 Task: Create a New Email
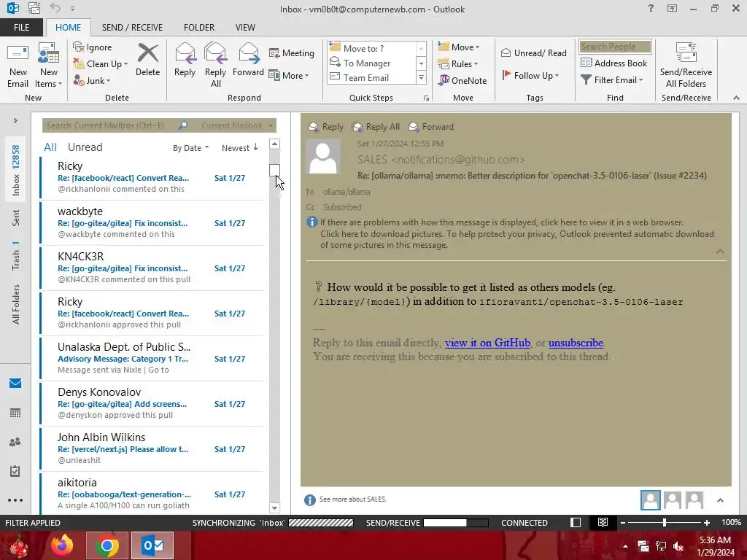pos(18,66)
